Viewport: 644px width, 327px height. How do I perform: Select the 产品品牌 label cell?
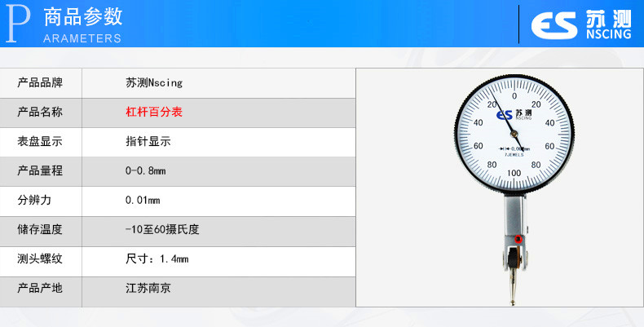pos(41,83)
